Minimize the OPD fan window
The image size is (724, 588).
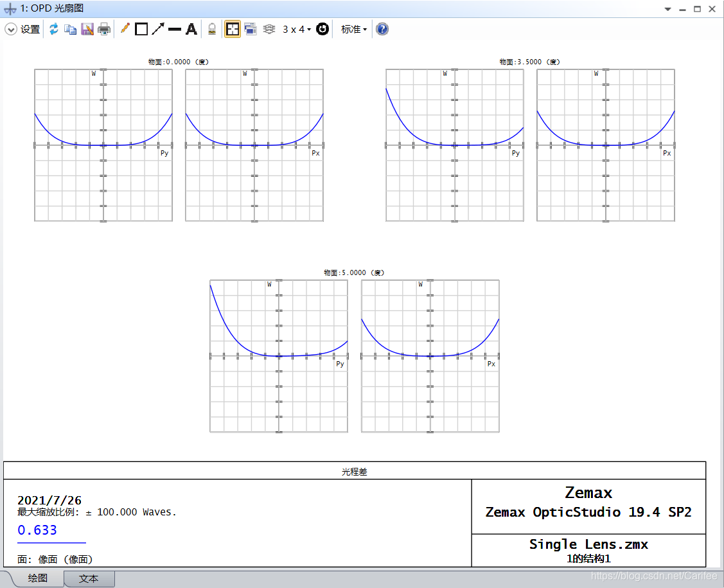[682, 9]
